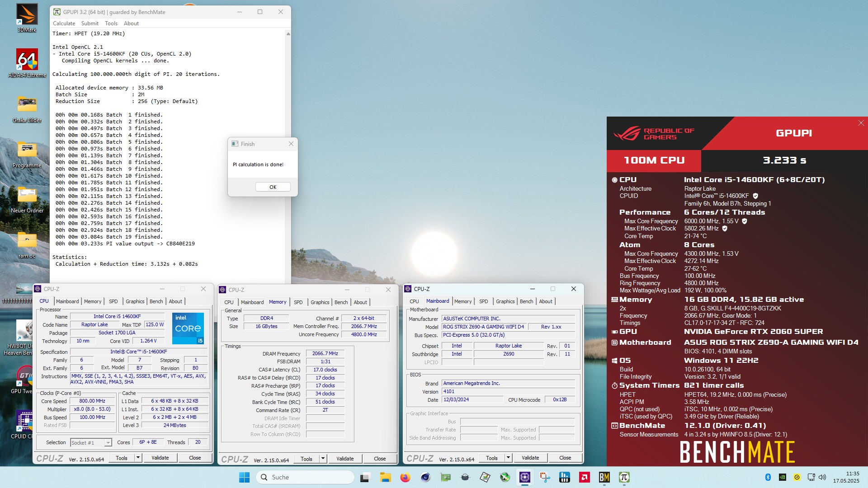Screen dimensions: 868x488
Task: Click PI value output CB840E219 line
Action: tap(125, 244)
